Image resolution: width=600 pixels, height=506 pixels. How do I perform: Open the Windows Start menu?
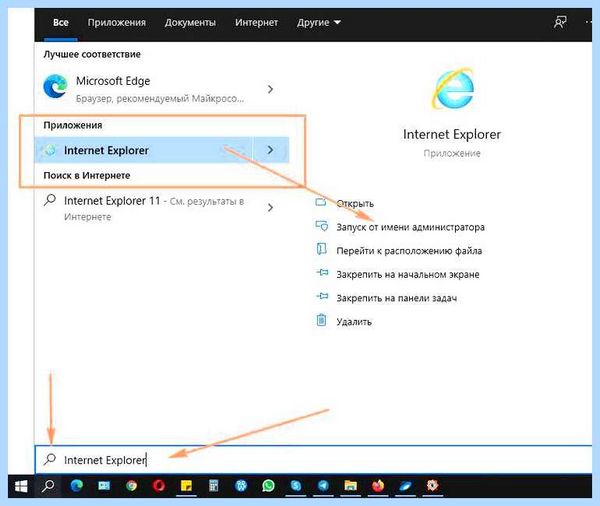click(x=21, y=486)
